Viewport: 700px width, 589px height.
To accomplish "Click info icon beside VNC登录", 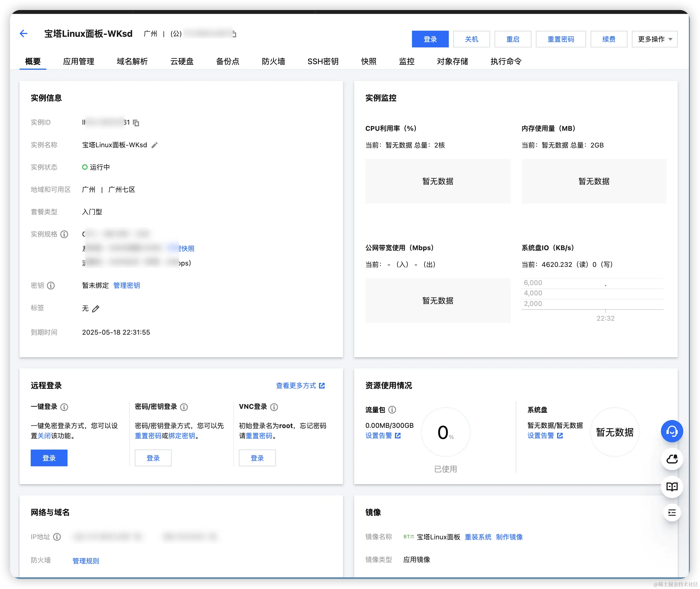I will [x=274, y=407].
